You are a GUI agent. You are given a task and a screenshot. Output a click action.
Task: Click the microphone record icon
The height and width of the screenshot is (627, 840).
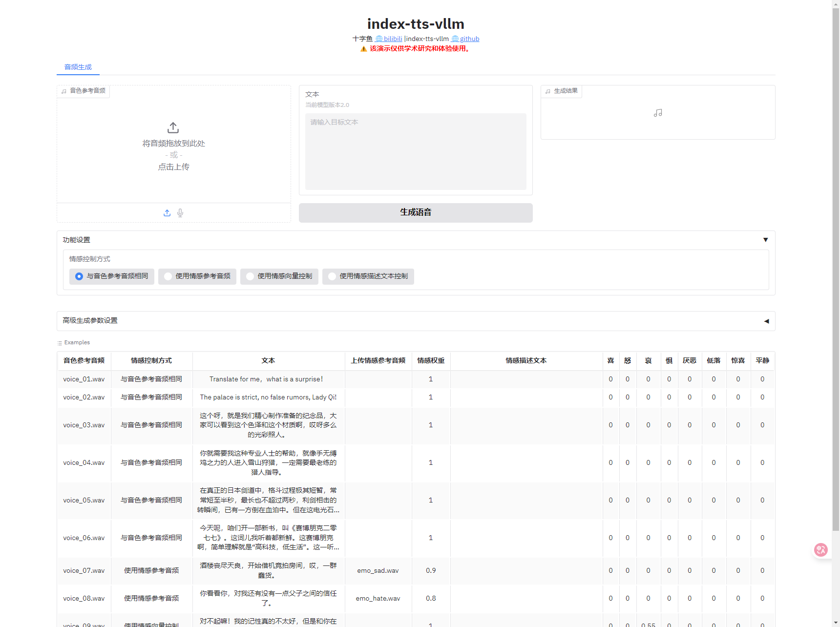coord(180,213)
